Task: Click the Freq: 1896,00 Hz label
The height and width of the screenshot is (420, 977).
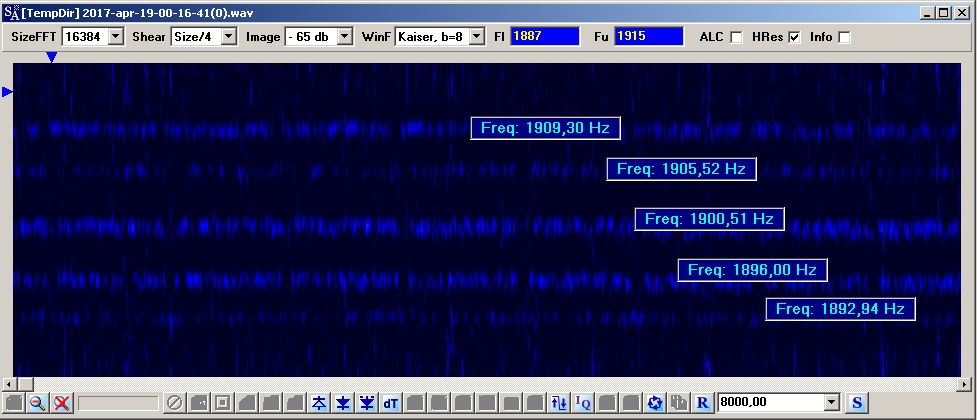Action: [752, 270]
